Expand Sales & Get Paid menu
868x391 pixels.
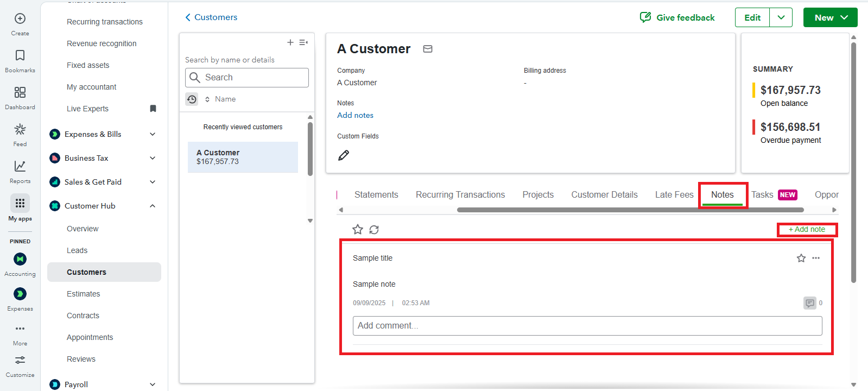tap(153, 182)
